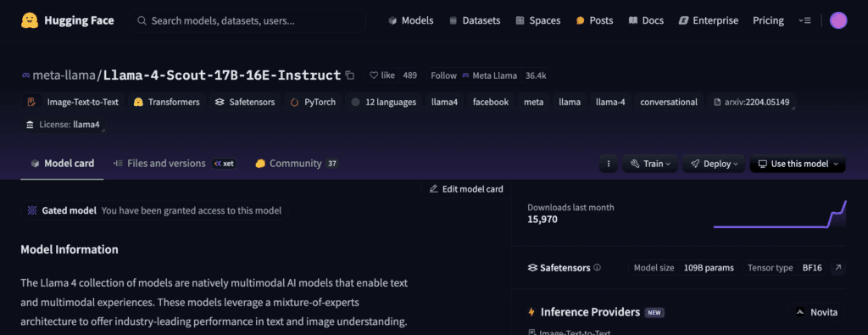868x335 pixels.
Task: Open the License: llama4 tag
Action: pyautogui.click(x=63, y=125)
